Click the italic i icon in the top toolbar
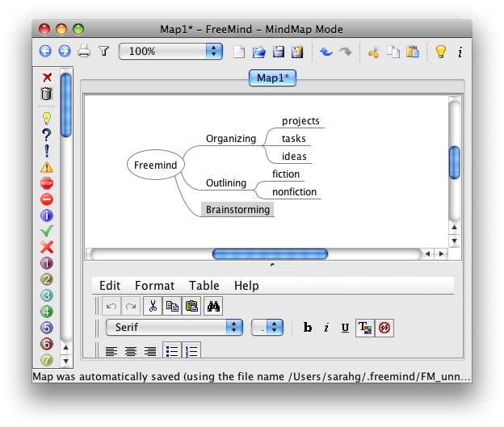The height and width of the screenshot is (427, 504). tap(460, 52)
